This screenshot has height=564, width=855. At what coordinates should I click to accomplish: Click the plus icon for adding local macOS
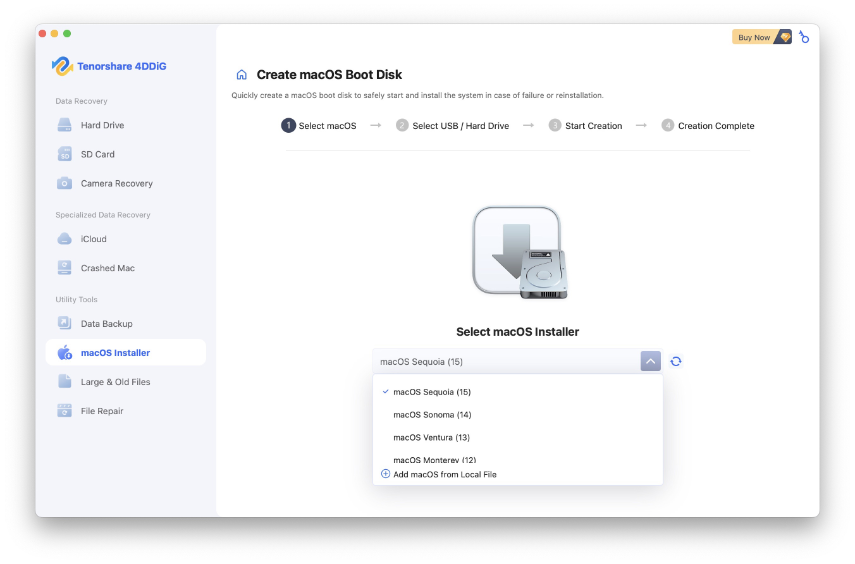pyautogui.click(x=385, y=474)
